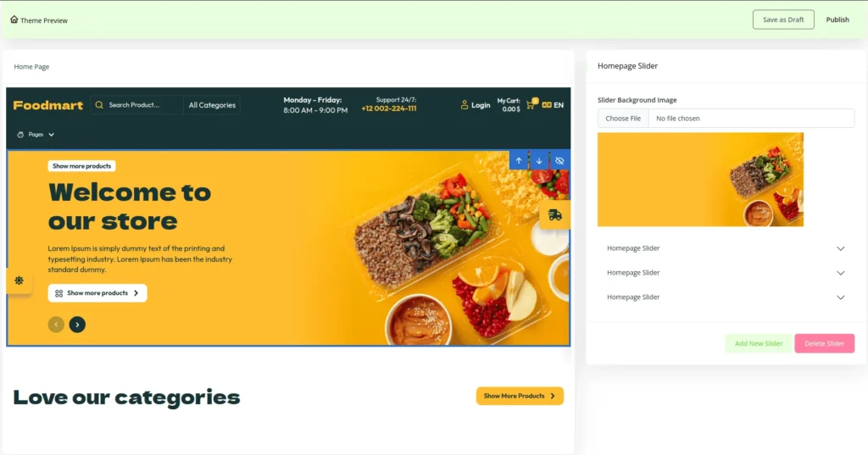Screen dimensions: 868x455
Task: Click the delivery truck icon on banner
Action: (x=554, y=214)
